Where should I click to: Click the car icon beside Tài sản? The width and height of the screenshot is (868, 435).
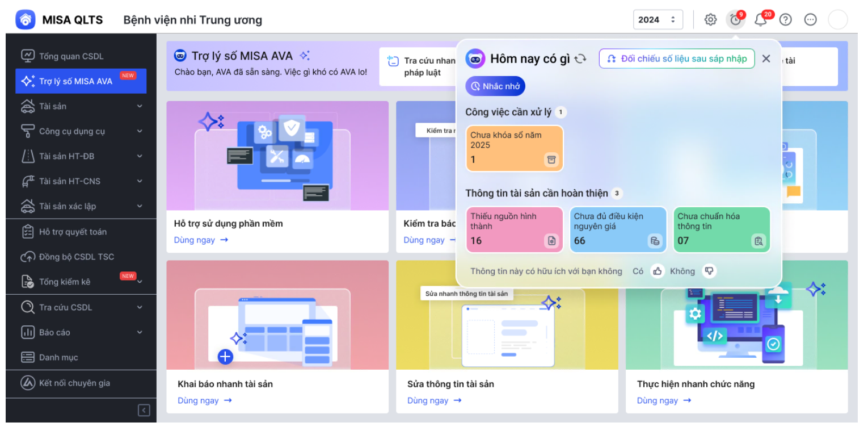[x=28, y=106]
